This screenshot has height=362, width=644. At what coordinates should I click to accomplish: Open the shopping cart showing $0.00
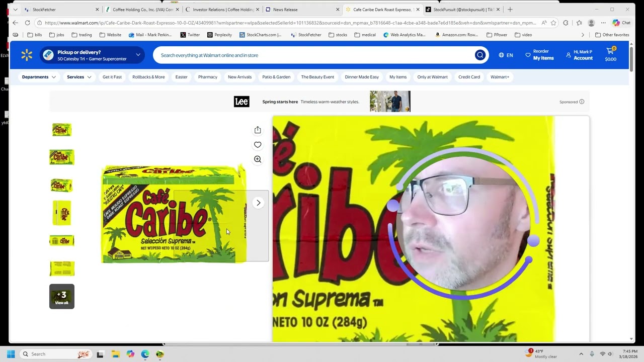(610, 54)
